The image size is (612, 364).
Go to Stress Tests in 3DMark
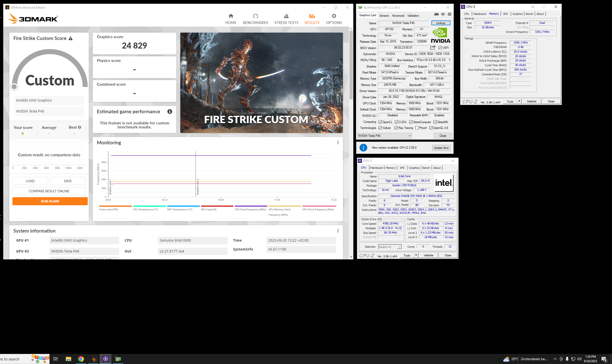click(x=286, y=19)
